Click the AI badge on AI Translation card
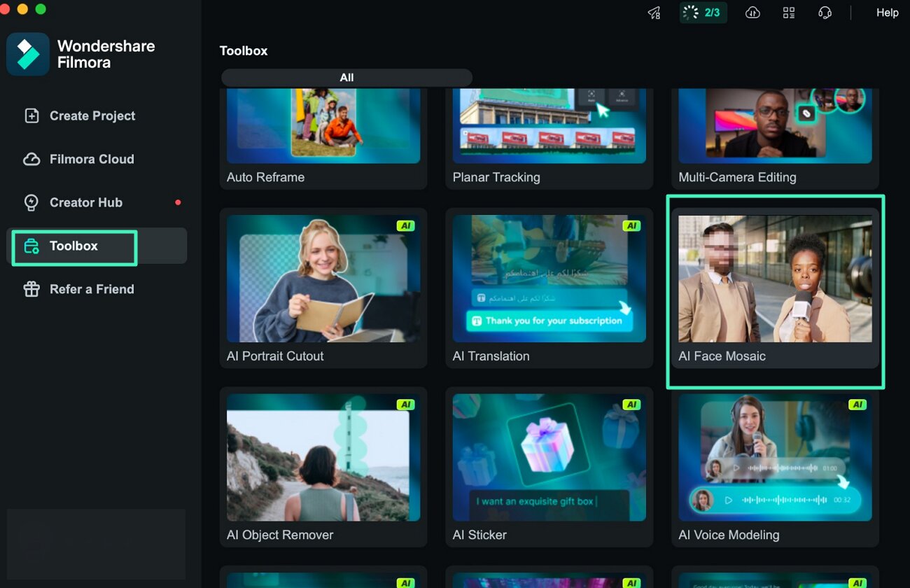 click(632, 226)
